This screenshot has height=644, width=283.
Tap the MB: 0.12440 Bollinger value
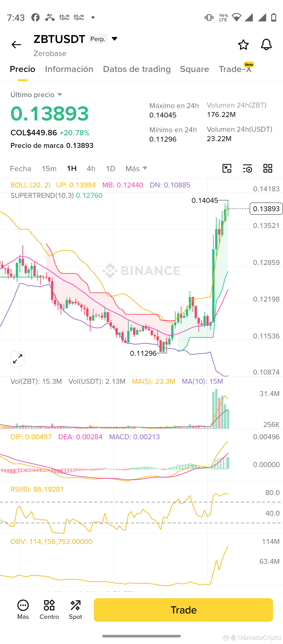123,185
